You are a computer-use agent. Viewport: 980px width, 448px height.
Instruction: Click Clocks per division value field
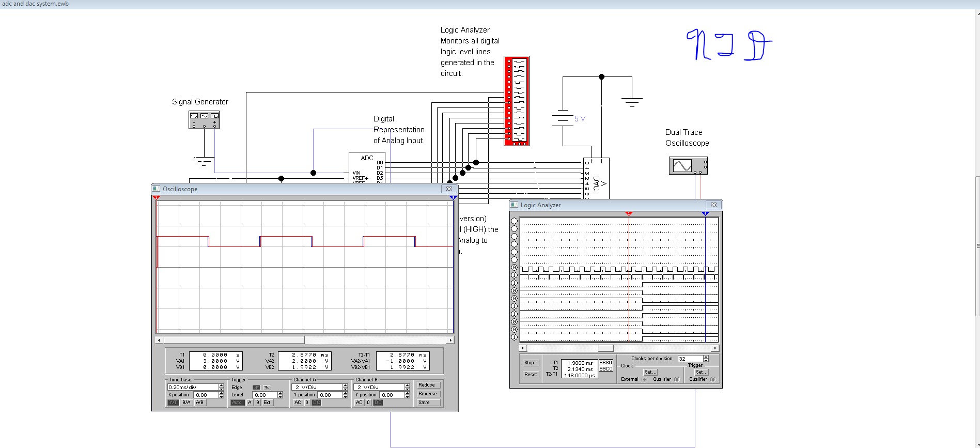pyautogui.click(x=691, y=359)
